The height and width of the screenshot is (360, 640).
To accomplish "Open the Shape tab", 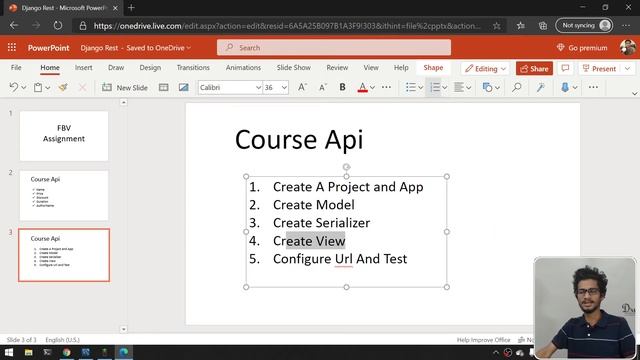I will click(433, 68).
